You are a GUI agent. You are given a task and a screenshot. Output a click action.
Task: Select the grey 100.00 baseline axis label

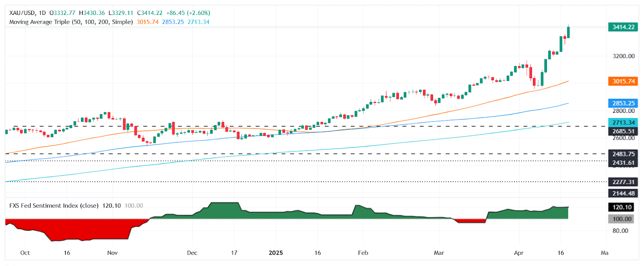(621, 219)
